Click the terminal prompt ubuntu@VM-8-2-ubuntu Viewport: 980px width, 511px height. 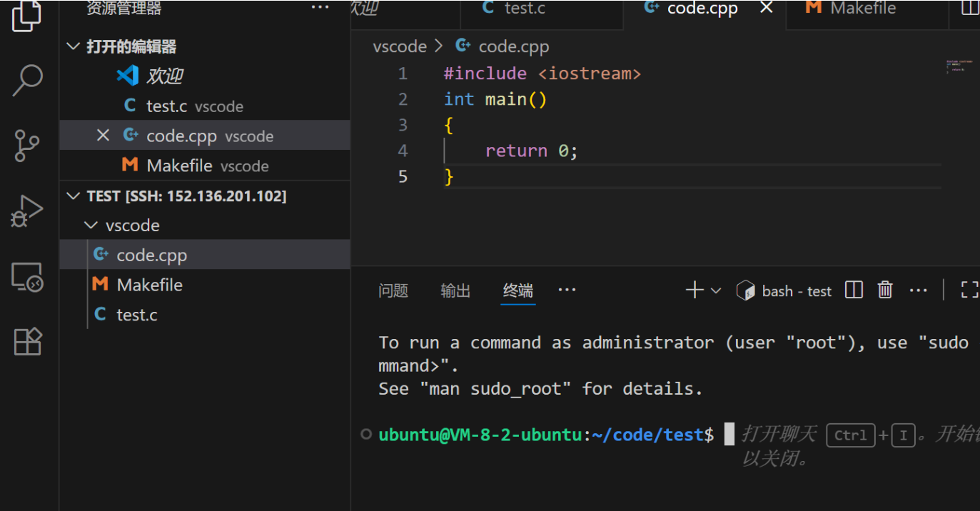coord(480,434)
